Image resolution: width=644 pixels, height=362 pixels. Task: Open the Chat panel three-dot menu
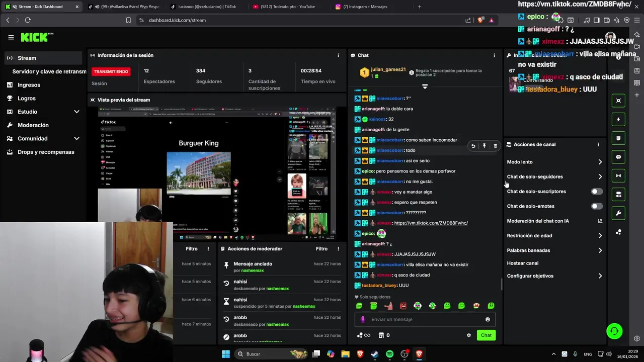[494, 55]
